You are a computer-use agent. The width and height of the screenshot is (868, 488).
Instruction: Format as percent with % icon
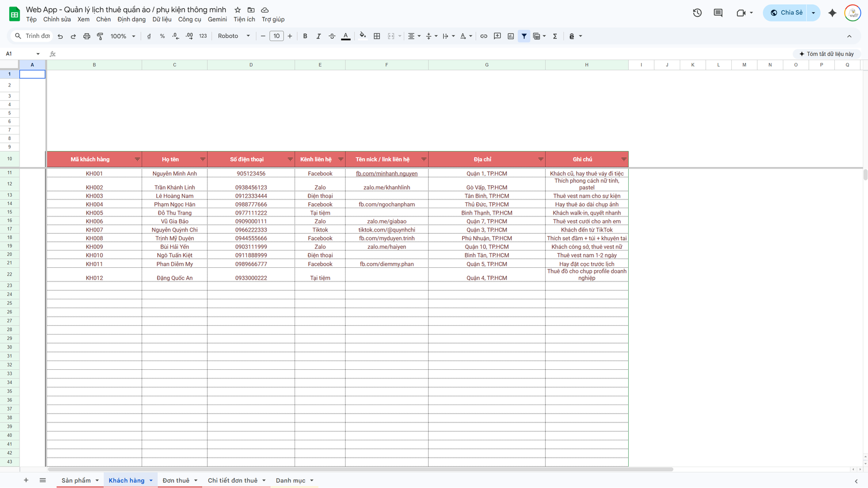pos(162,36)
